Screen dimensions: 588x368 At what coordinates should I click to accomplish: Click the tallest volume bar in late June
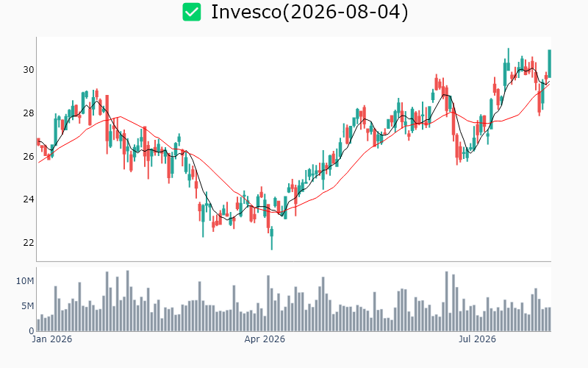(x=447, y=301)
